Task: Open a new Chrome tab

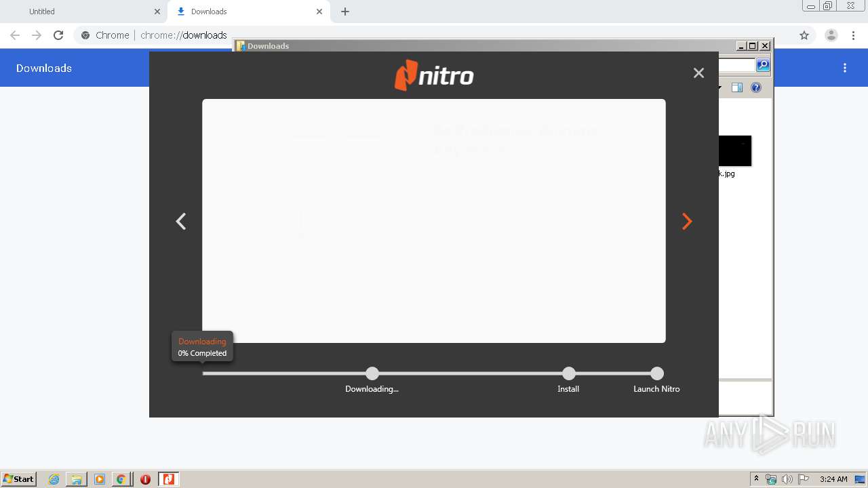Action: point(345,12)
